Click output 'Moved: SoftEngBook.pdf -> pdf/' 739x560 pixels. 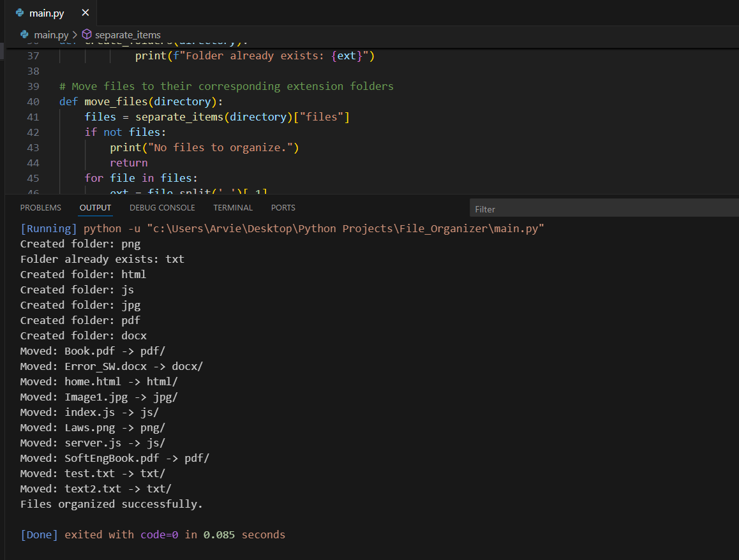tap(115, 458)
